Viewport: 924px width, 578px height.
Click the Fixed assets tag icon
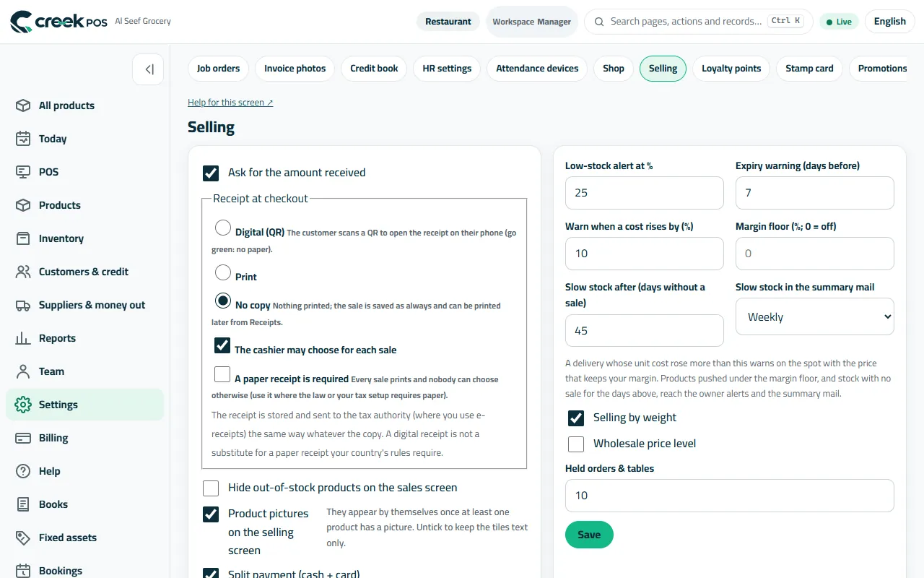coord(23,538)
